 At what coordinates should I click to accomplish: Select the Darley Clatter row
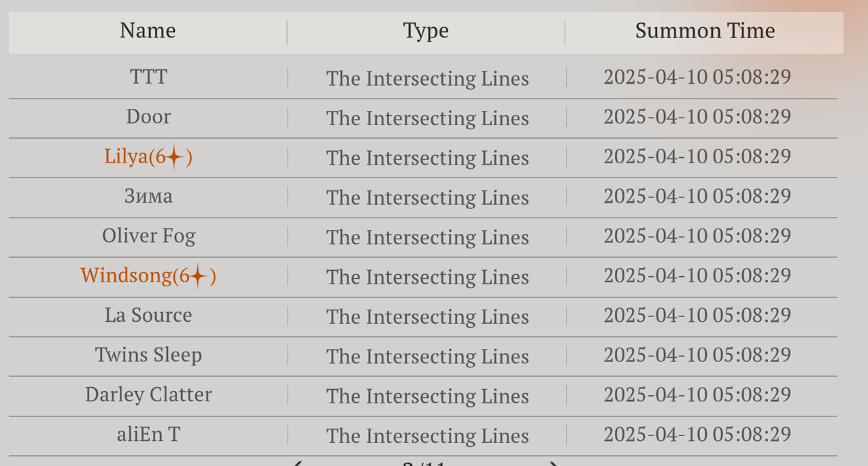[148, 395]
